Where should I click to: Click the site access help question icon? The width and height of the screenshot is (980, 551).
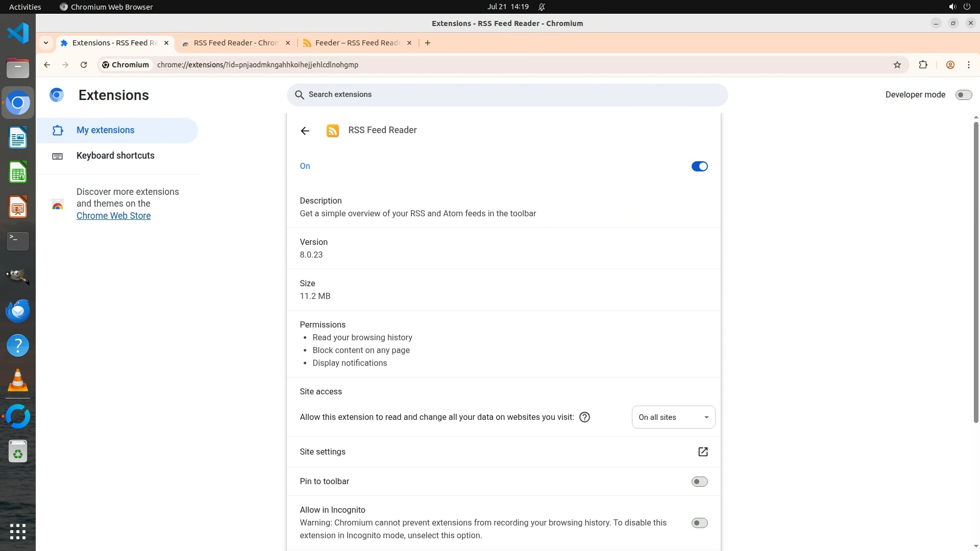click(x=585, y=417)
